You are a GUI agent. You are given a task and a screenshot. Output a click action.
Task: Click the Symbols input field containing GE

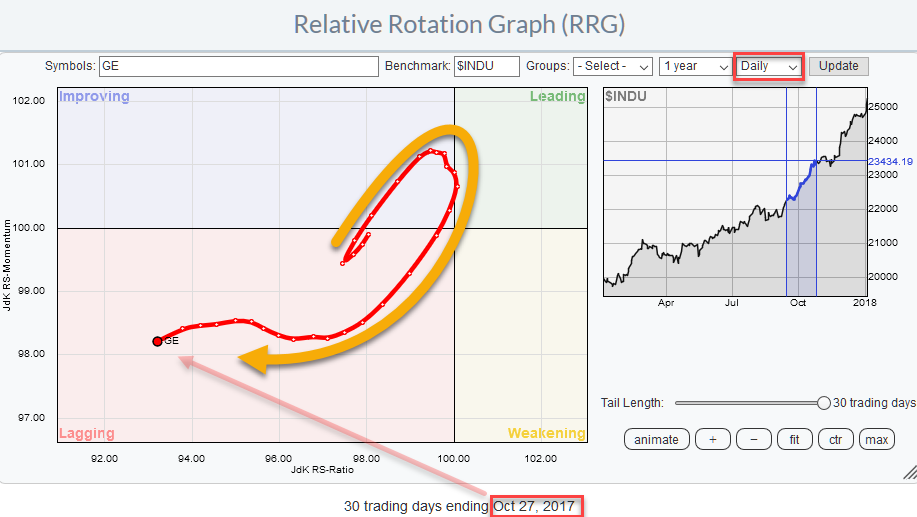(x=238, y=66)
